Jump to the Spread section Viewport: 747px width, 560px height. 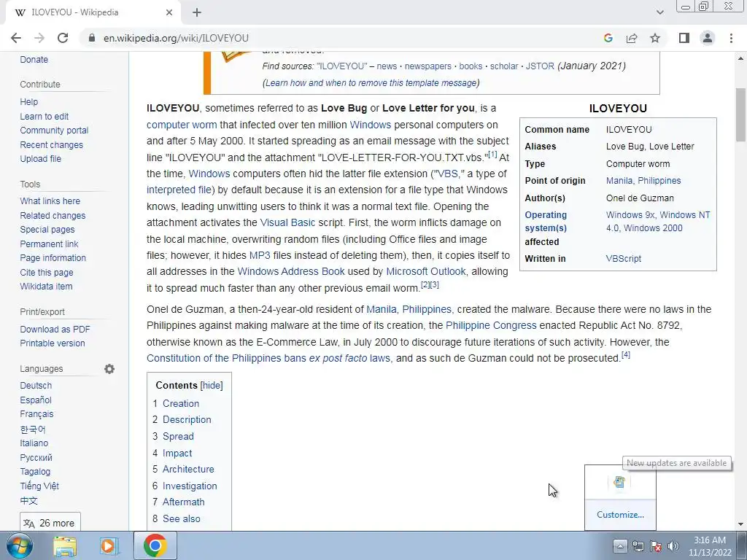click(178, 436)
